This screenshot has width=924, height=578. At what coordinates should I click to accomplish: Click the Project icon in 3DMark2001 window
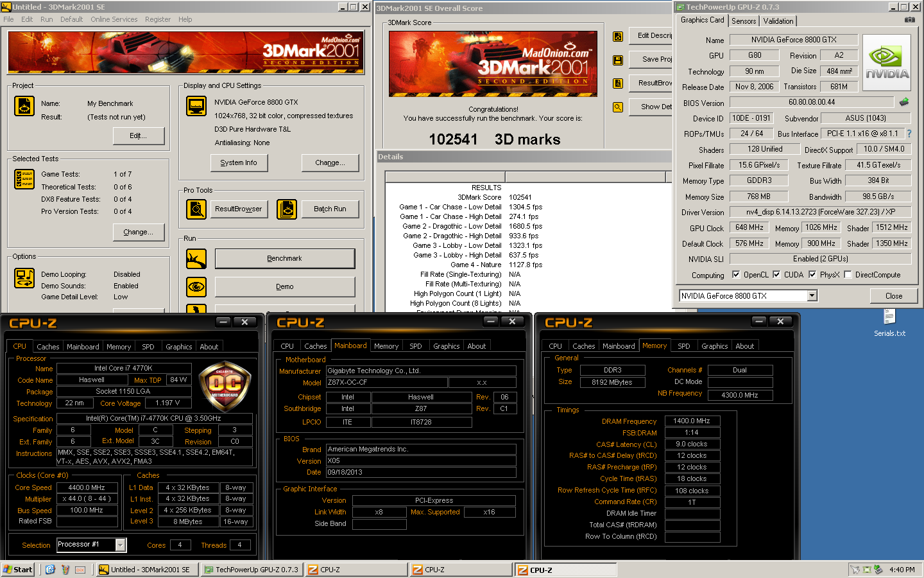point(24,106)
